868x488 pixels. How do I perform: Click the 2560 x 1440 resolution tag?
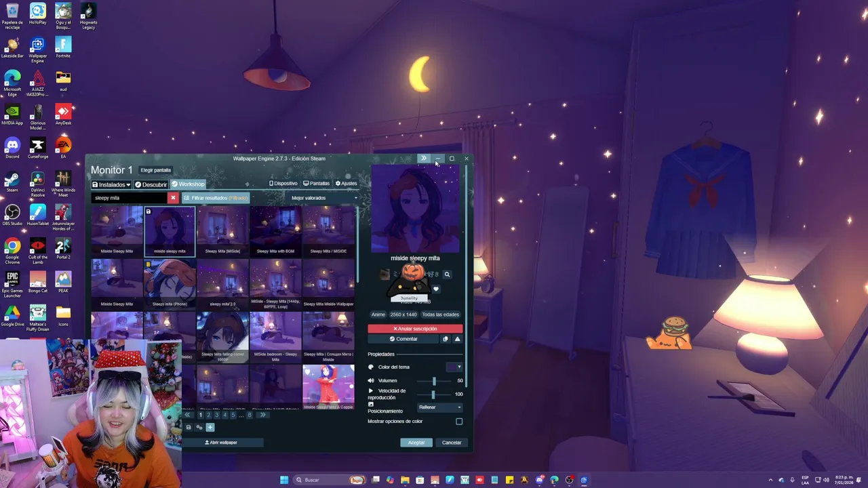tap(403, 314)
